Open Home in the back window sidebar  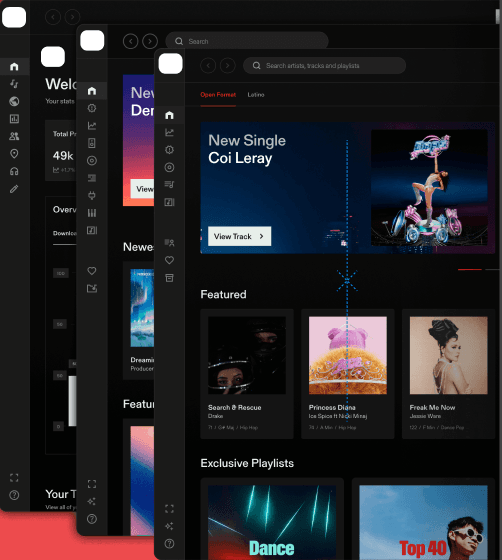(x=14, y=66)
